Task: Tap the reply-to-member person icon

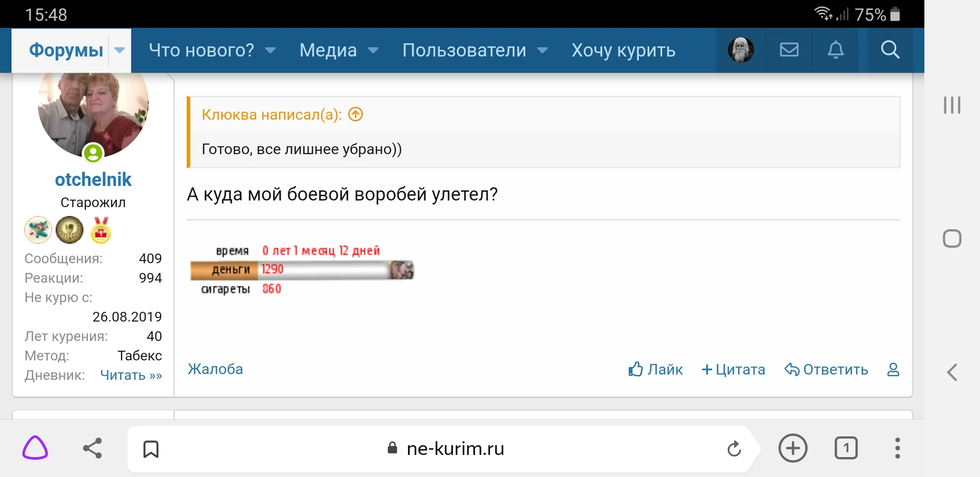Action: [893, 370]
